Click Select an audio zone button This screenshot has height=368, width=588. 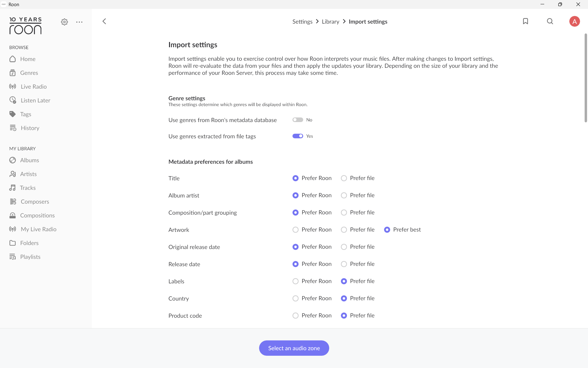(x=294, y=348)
